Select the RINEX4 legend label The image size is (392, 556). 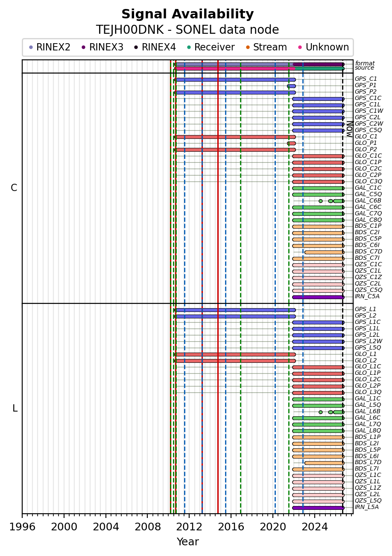point(159,47)
